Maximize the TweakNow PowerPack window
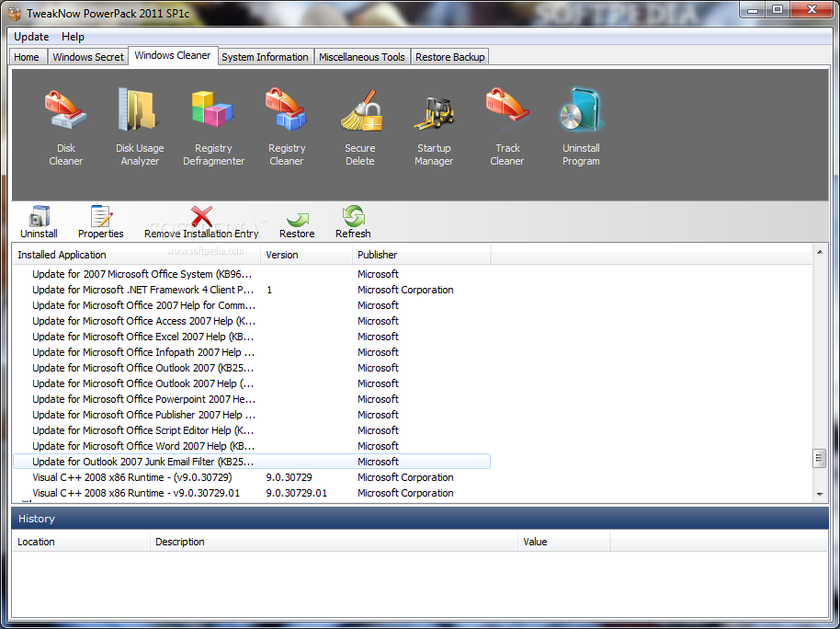840x629 pixels. (x=778, y=9)
